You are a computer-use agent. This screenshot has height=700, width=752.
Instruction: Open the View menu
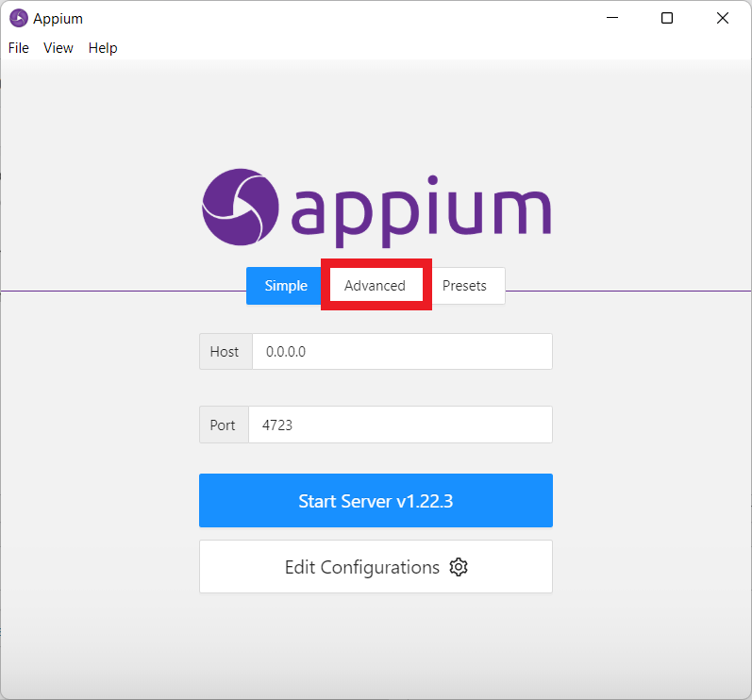click(58, 48)
